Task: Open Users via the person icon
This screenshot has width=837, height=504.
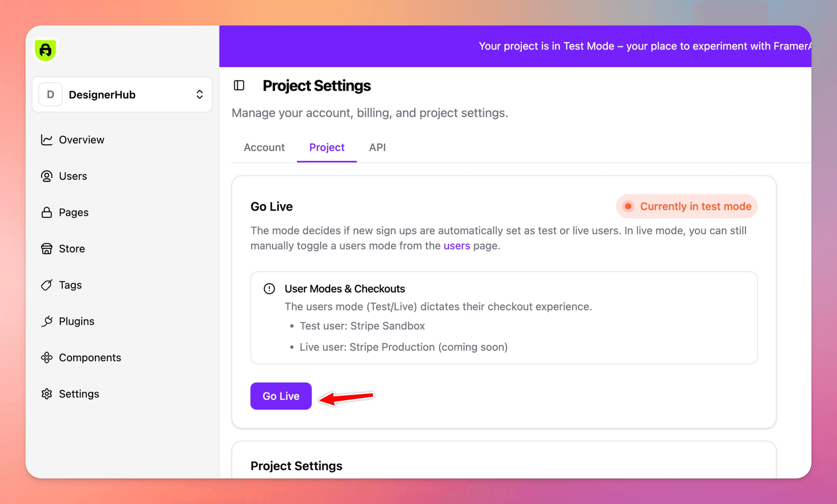Action: point(47,176)
